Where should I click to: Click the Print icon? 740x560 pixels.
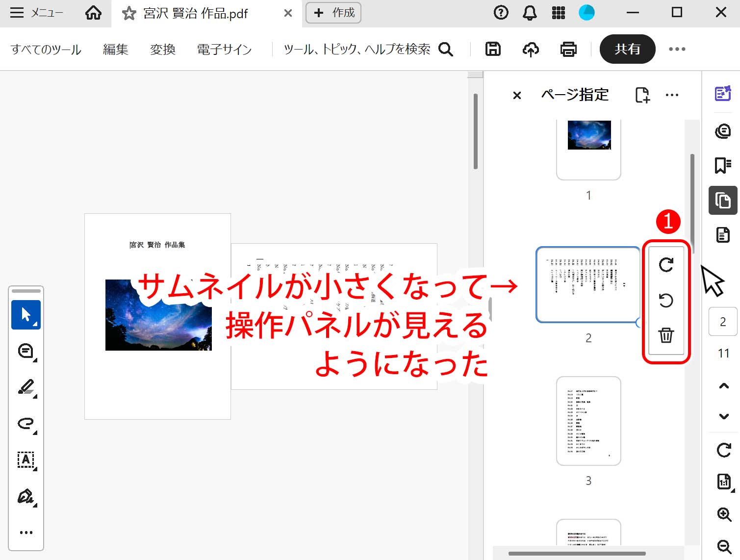click(568, 49)
